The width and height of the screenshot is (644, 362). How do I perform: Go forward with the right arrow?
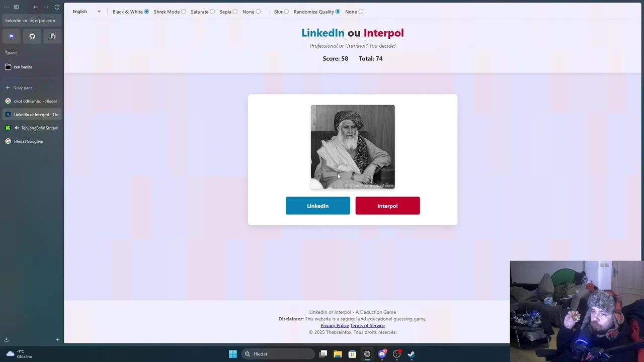[46, 7]
